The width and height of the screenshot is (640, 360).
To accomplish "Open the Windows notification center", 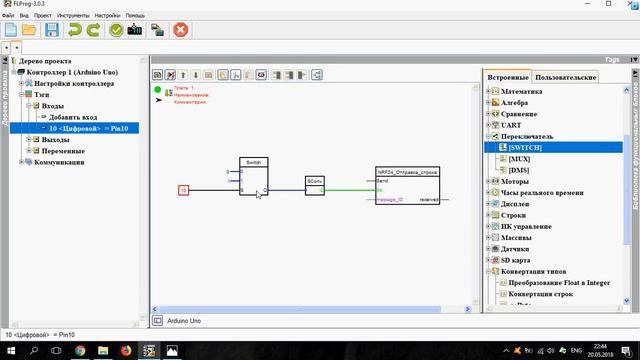I will [x=626, y=351].
